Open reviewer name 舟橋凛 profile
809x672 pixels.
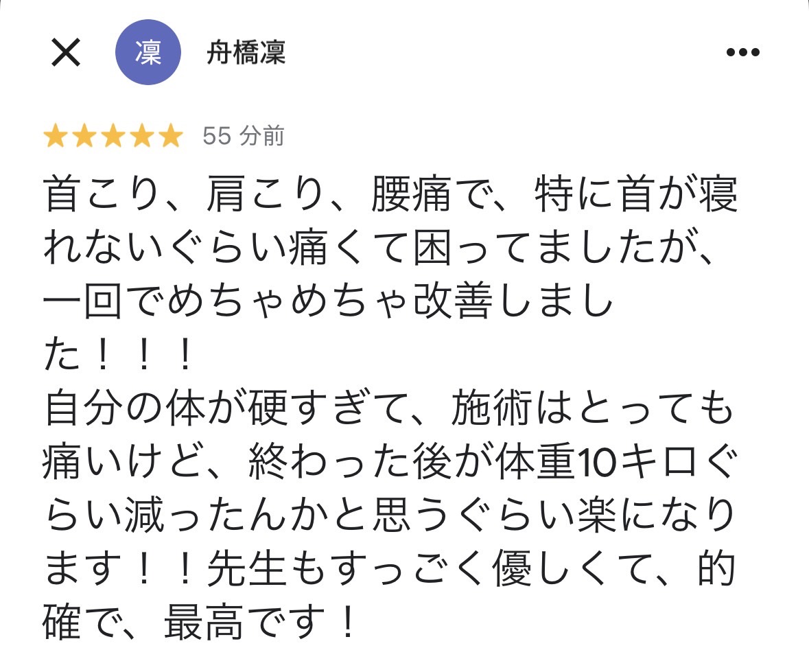point(246,53)
